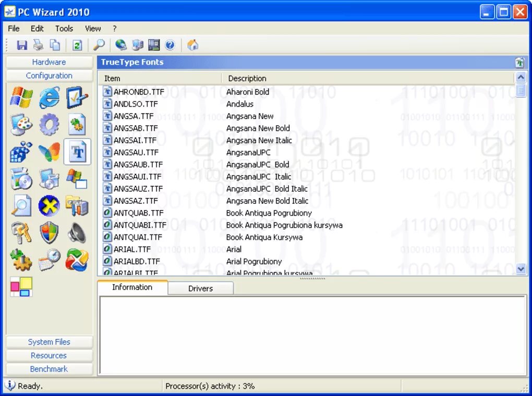Select the ANGSAUZ.TTF row

(307, 189)
